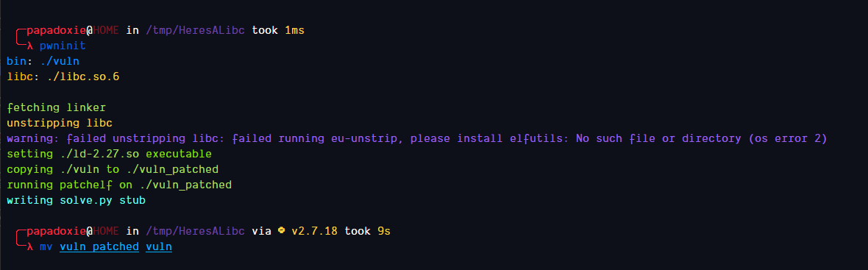Click the lambda symbol before mv command
This screenshot has height=270, width=868.
tap(30, 246)
